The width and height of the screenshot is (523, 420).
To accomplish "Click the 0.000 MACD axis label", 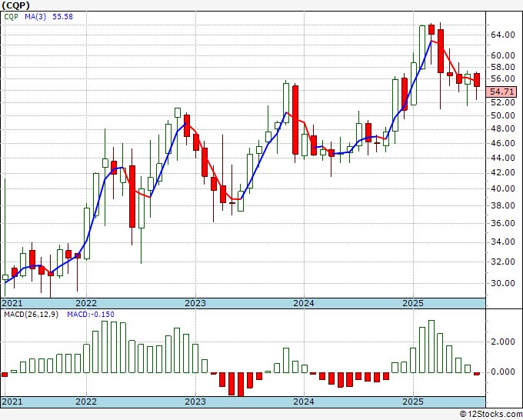I will click(x=502, y=372).
